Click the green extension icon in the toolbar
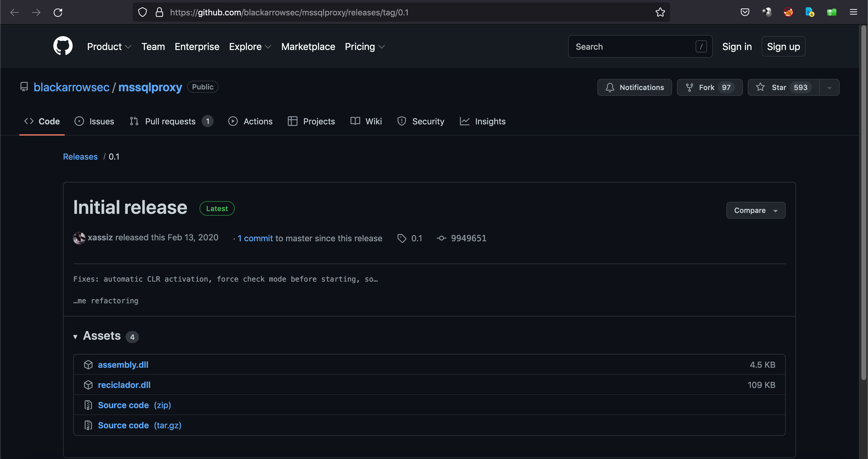The image size is (868, 459). 832,12
